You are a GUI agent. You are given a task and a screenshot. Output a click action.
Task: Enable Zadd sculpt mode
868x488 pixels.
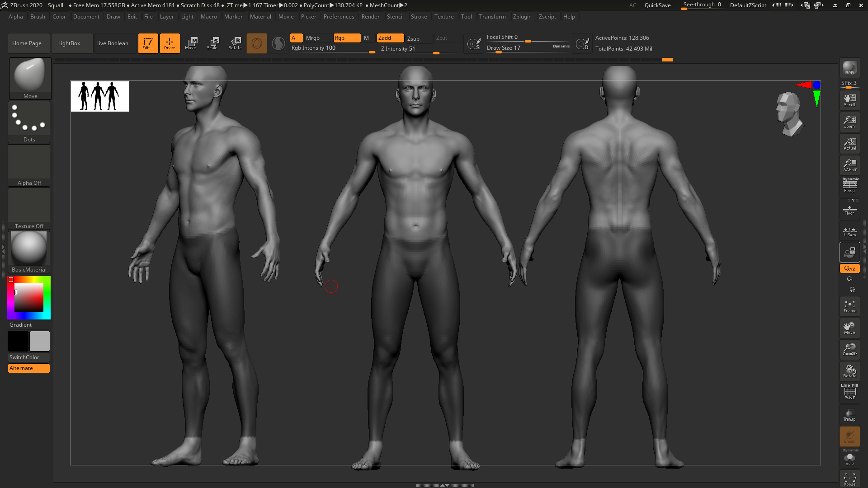coord(390,38)
